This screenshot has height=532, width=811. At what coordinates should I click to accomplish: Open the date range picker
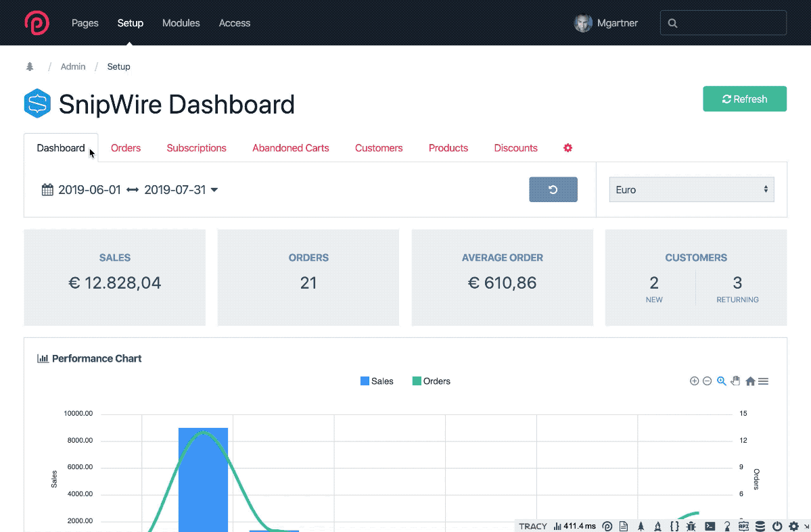130,190
